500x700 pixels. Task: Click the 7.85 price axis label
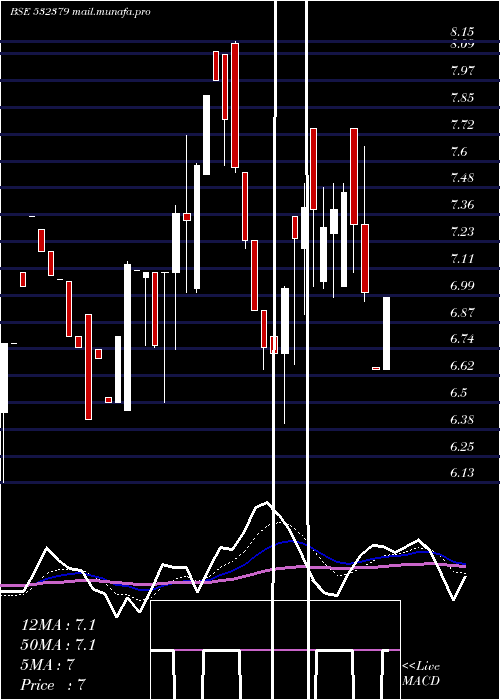point(462,97)
